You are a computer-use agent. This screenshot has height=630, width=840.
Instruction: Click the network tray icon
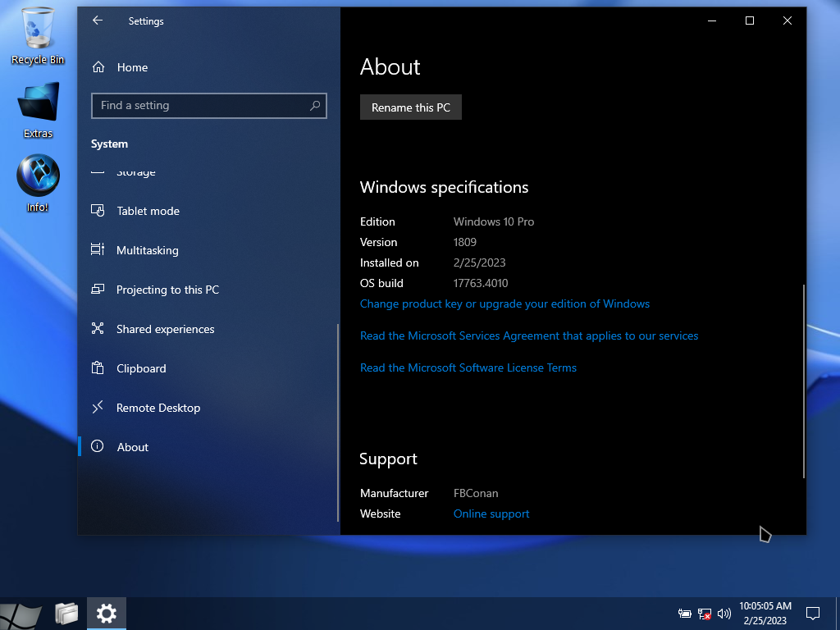[705, 614]
